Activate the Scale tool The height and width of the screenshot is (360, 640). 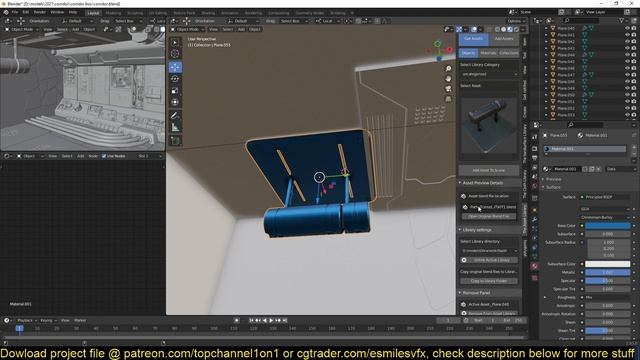click(175, 91)
